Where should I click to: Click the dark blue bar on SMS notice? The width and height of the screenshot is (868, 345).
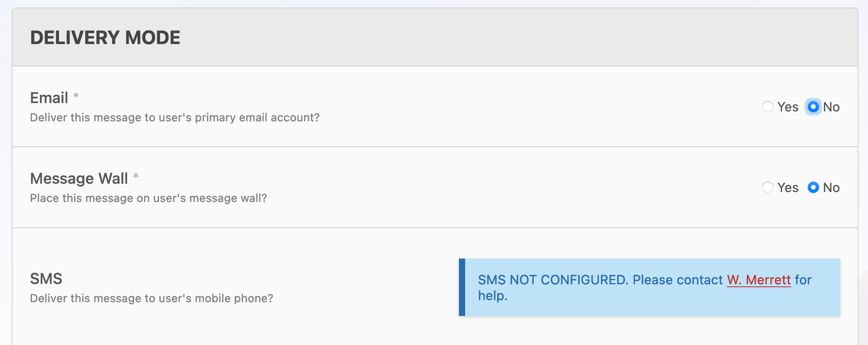(462, 287)
